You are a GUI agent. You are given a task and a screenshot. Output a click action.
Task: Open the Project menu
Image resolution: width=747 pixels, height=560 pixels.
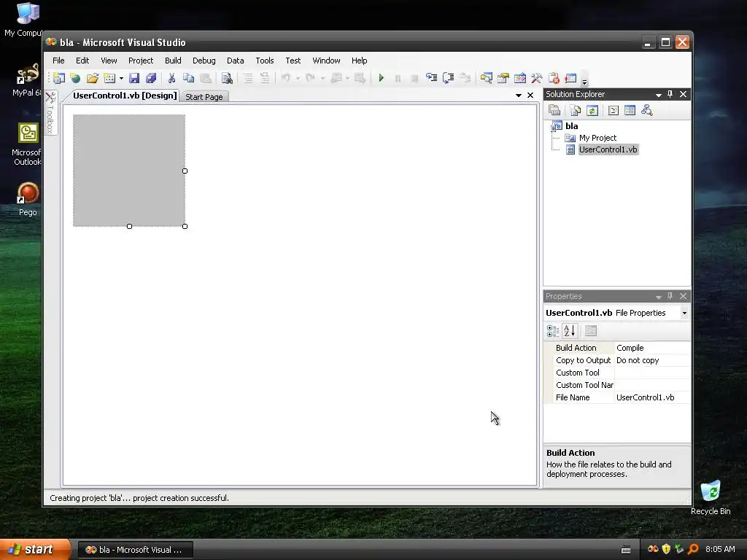[x=141, y=61]
